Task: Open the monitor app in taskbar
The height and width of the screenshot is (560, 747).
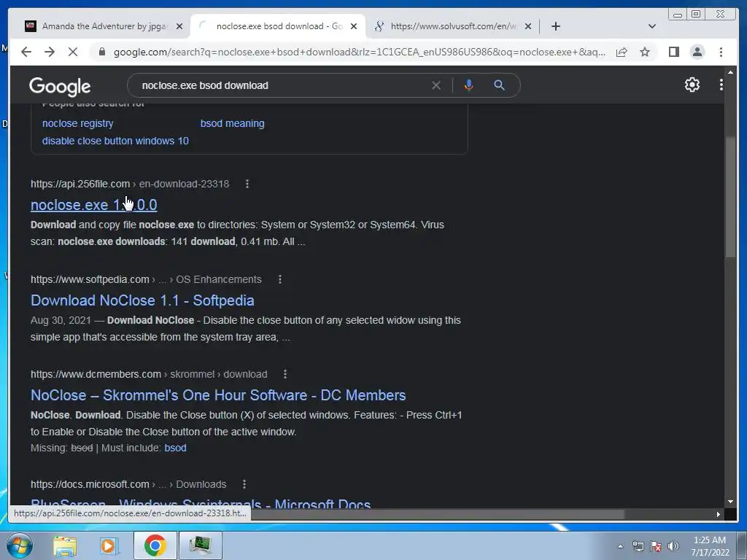Action: pos(200,545)
